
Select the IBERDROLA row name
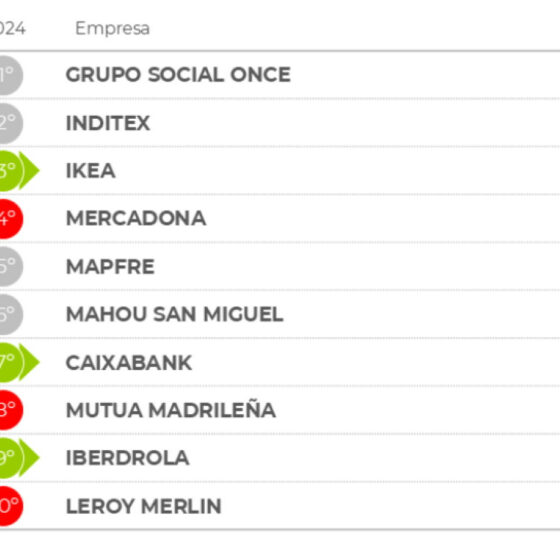click(x=128, y=458)
